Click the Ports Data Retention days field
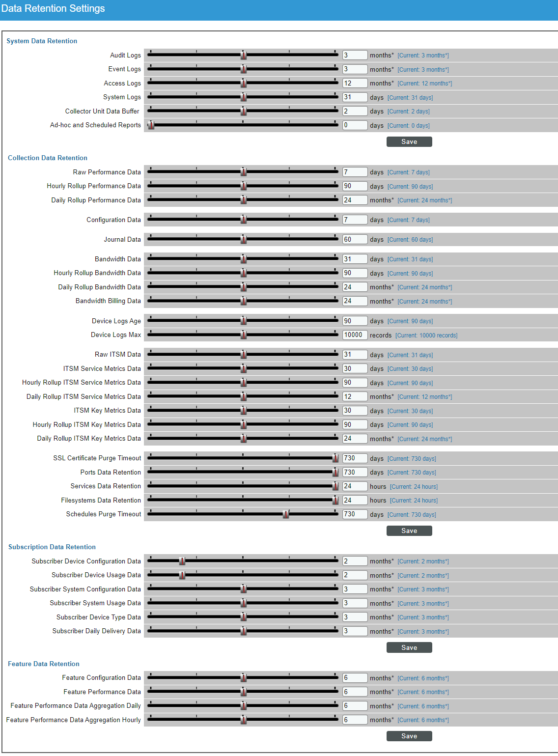This screenshot has height=756, width=558. (x=355, y=472)
